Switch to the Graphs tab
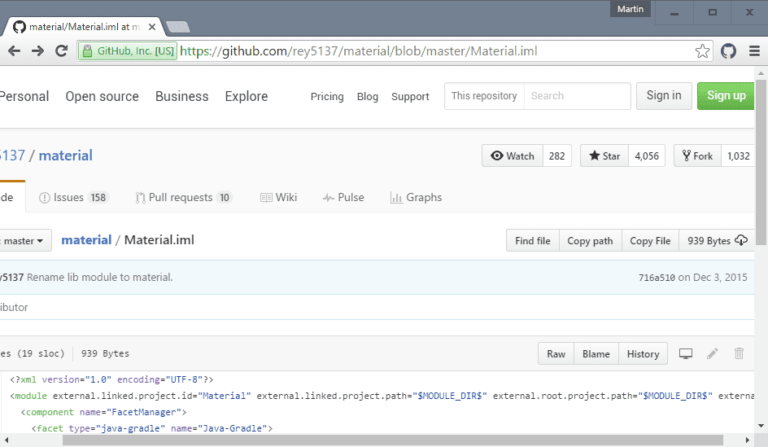Screen dimensions: 768x447 (416, 197)
